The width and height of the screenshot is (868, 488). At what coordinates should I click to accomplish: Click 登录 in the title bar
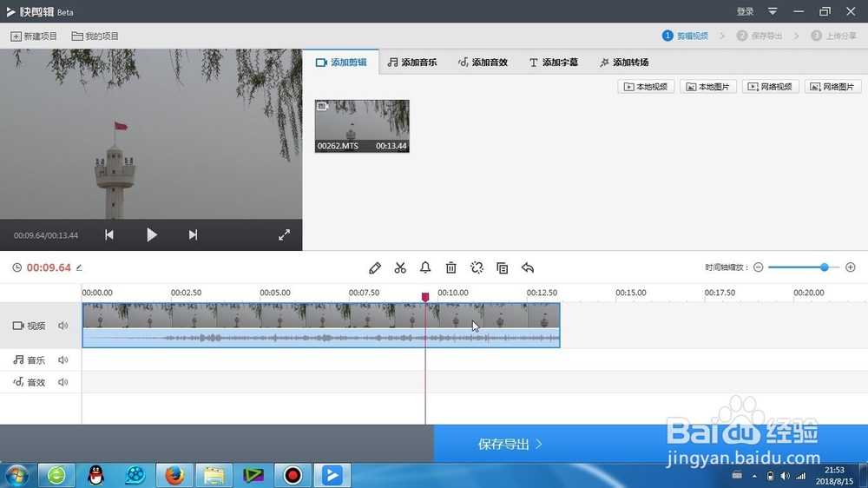pos(745,11)
